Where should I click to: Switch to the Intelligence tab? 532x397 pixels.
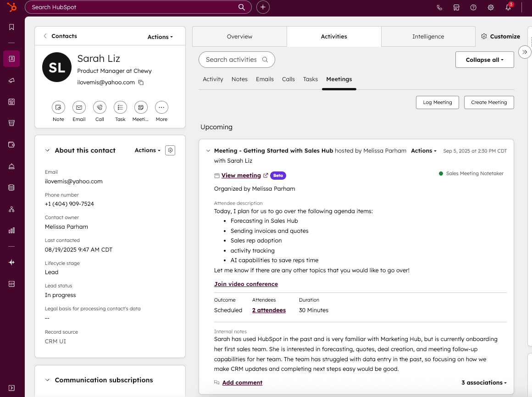coord(428,36)
